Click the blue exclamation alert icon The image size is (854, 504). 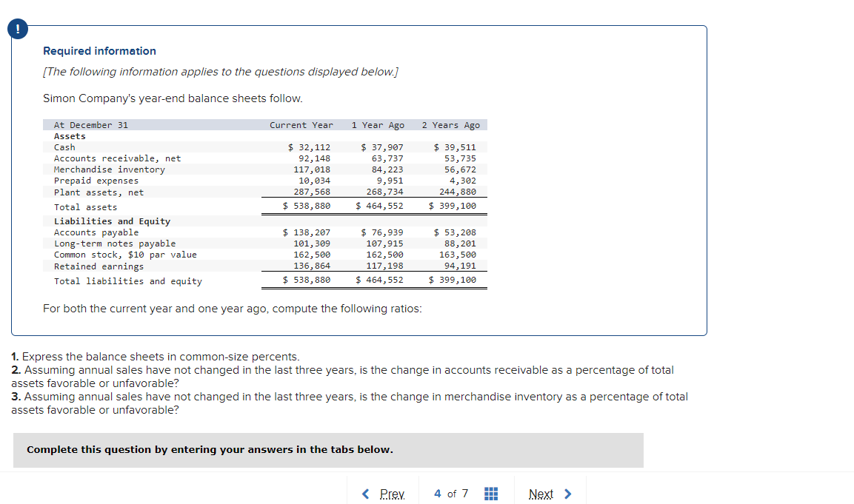pos(18,29)
